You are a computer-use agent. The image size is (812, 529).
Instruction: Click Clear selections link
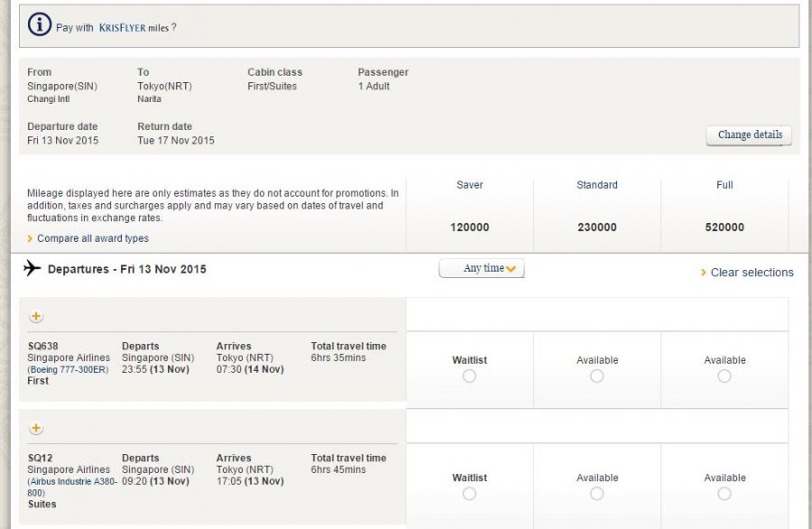click(751, 273)
